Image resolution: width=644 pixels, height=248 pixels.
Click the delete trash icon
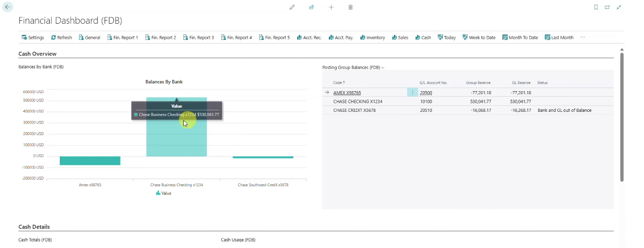[350, 7]
